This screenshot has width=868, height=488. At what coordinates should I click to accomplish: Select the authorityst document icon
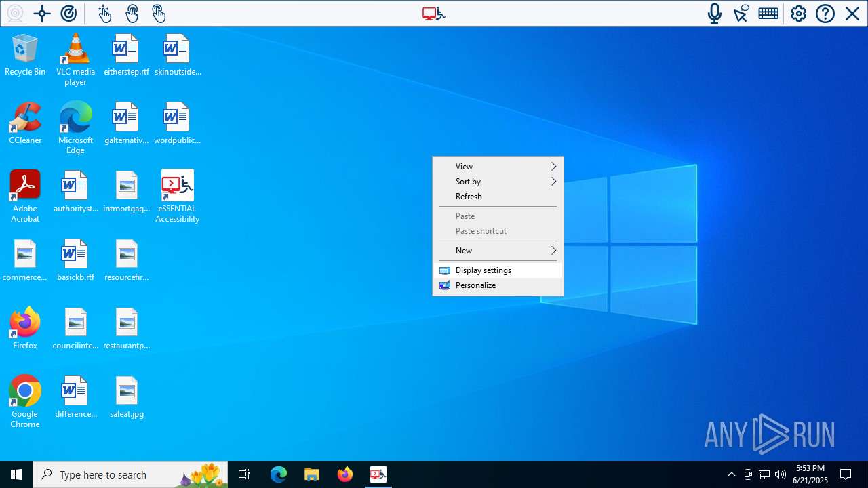(x=75, y=192)
